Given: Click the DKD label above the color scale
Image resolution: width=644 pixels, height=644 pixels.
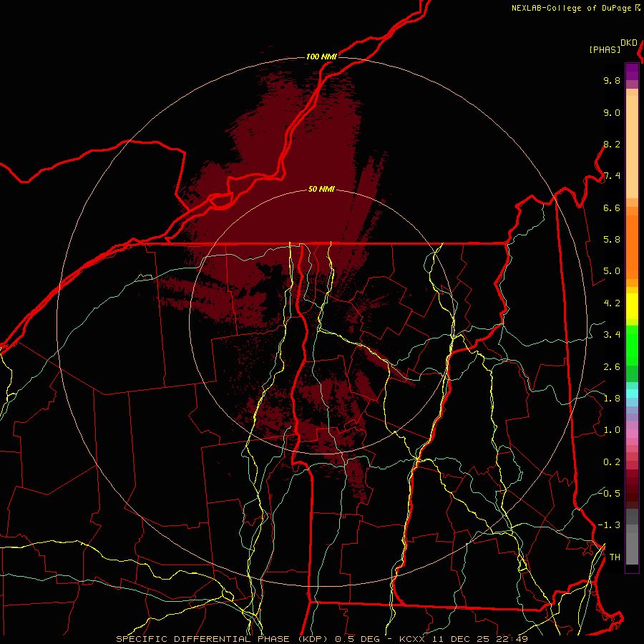Looking at the screenshot, I should [629, 43].
